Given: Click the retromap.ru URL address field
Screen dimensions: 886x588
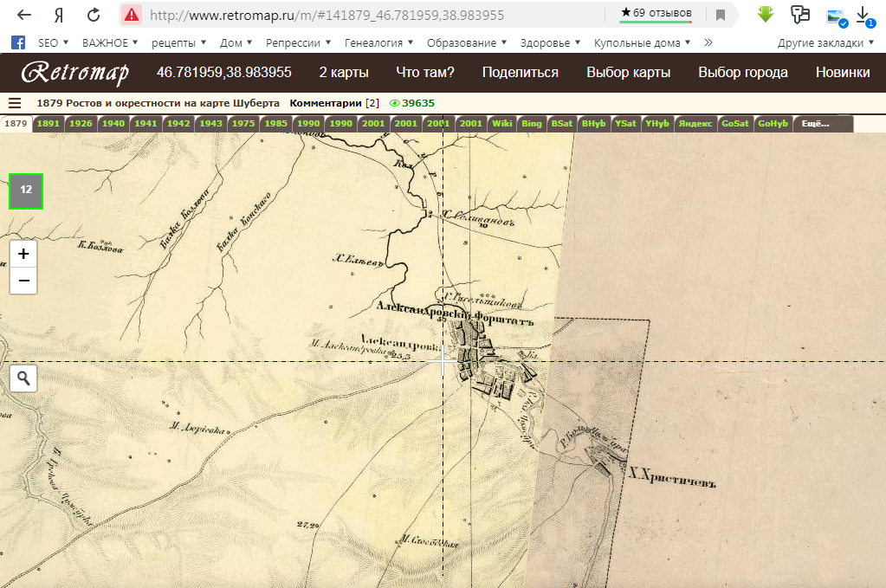Looking at the screenshot, I should [x=327, y=16].
